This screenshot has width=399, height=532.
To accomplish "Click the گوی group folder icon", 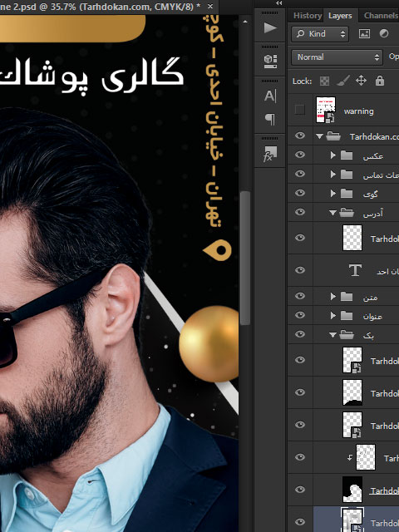I will click(x=347, y=194).
